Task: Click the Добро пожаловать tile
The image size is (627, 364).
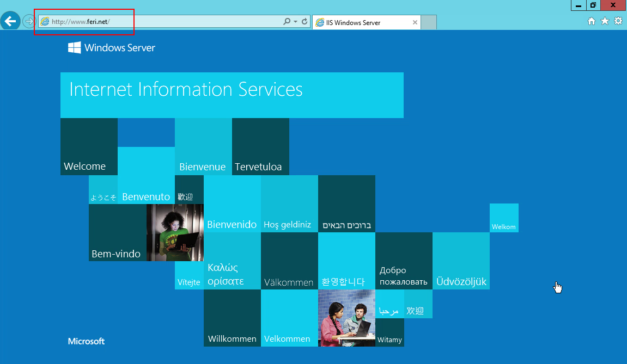Action: pyautogui.click(x=404, y=261)
